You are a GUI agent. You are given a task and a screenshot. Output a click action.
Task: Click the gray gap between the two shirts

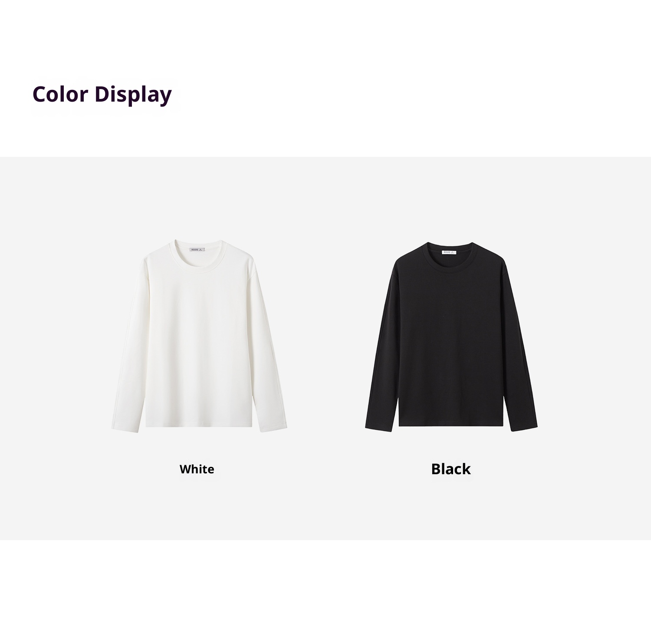[325, 339]
